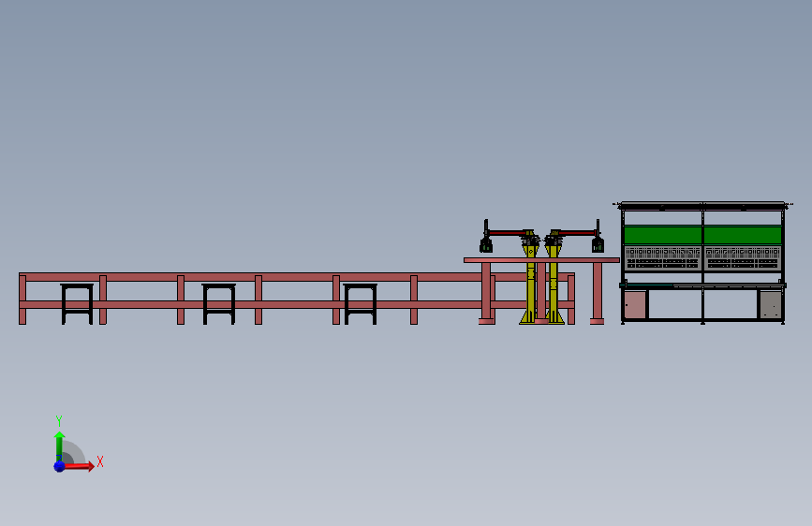Screen dimensions: 812x526
Task: Select the red tabletop above the yellow columns
Action: pyautogui.click(x=541, y=260)
